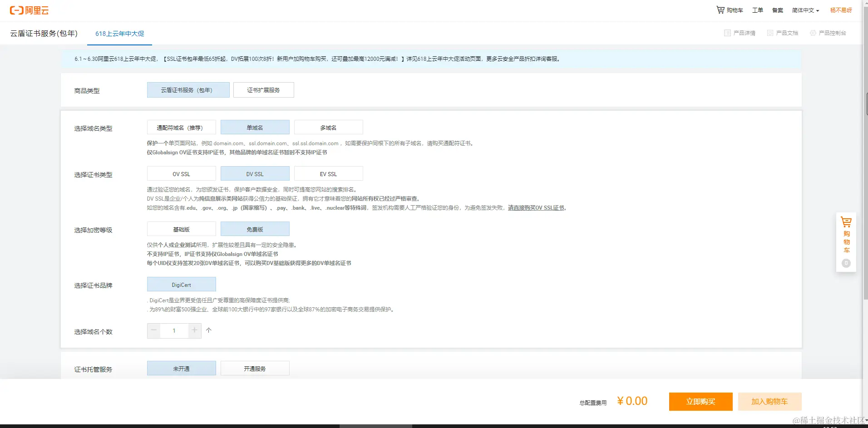Switch to 618上云年中大促 tab

[119, 34]
